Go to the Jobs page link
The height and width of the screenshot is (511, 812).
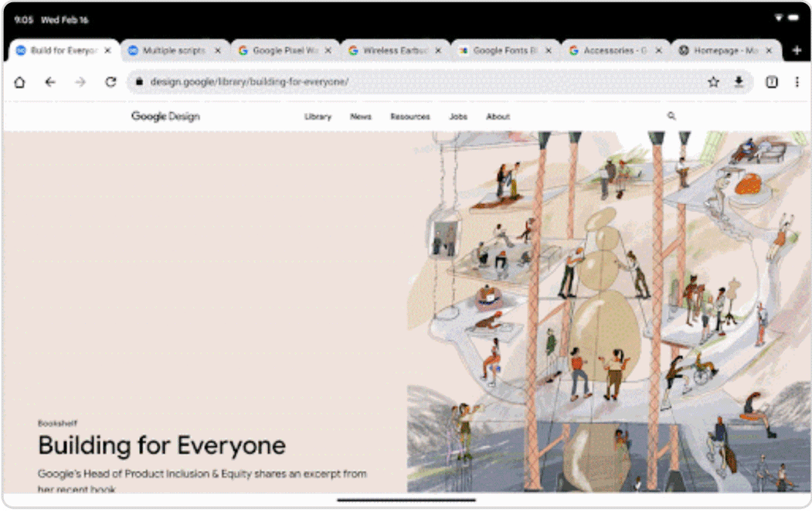point(458,117)
